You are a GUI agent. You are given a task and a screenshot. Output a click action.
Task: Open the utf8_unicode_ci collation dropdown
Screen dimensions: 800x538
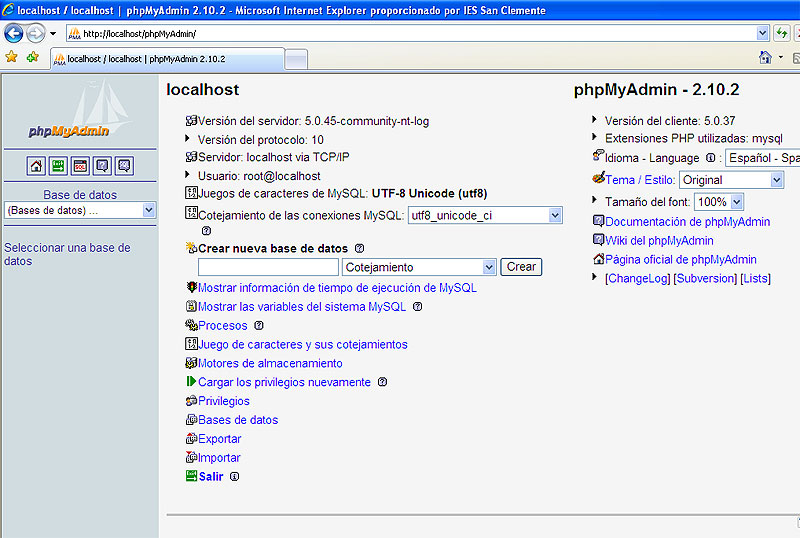click(485, 215)
